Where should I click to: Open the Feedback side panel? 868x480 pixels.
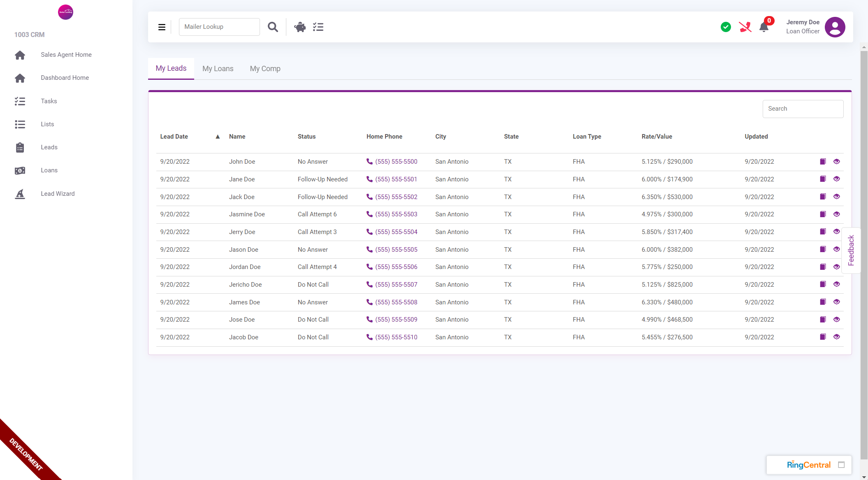click(851, 250)
